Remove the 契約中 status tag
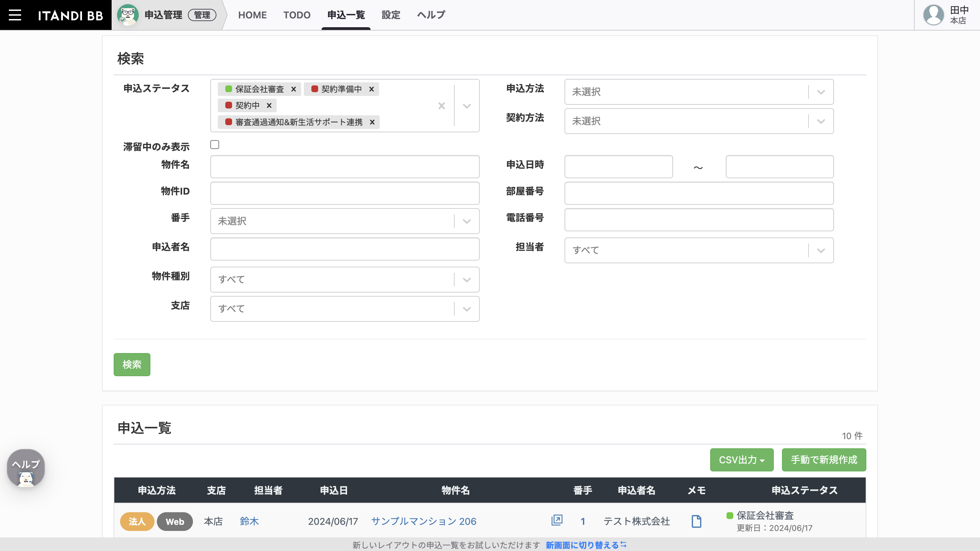The height and width of the screenshot is (551, 980). tap(269, 105)
